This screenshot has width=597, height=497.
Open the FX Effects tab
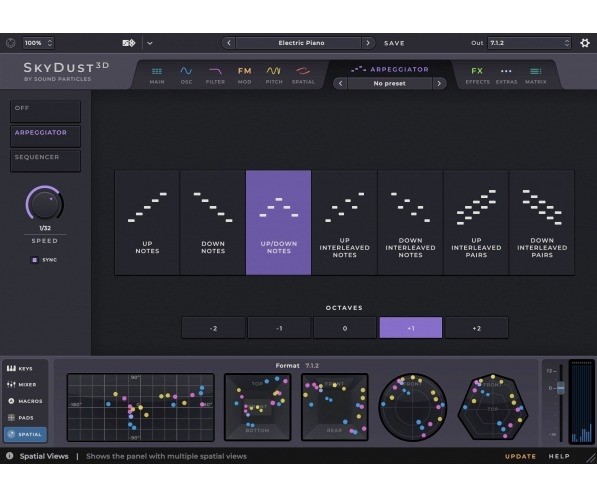[477, 75]
